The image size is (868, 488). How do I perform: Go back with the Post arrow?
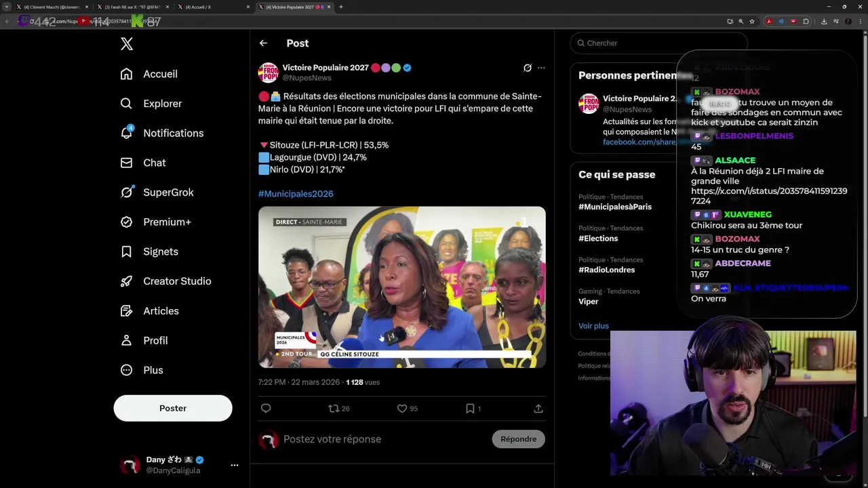point(263,43)
